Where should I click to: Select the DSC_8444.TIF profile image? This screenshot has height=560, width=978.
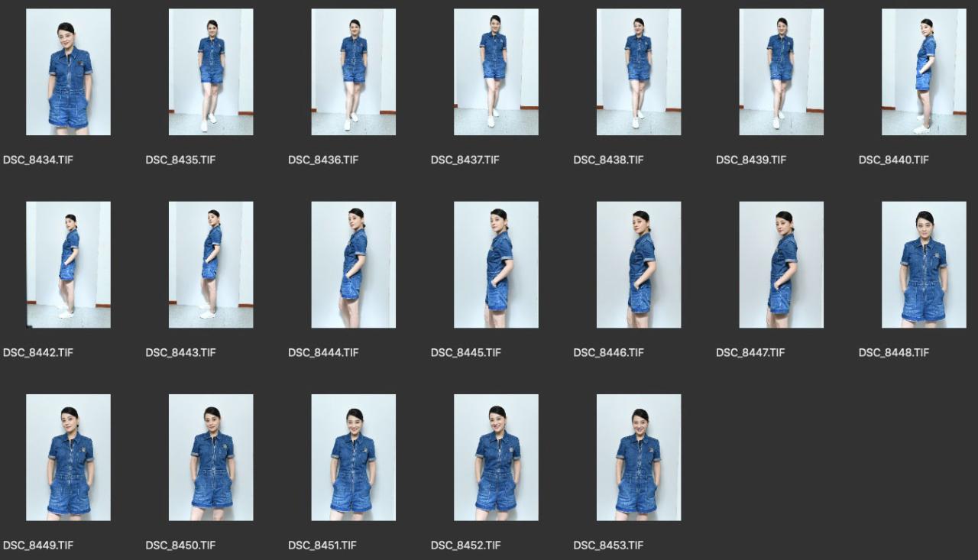[x=353, y=264]
